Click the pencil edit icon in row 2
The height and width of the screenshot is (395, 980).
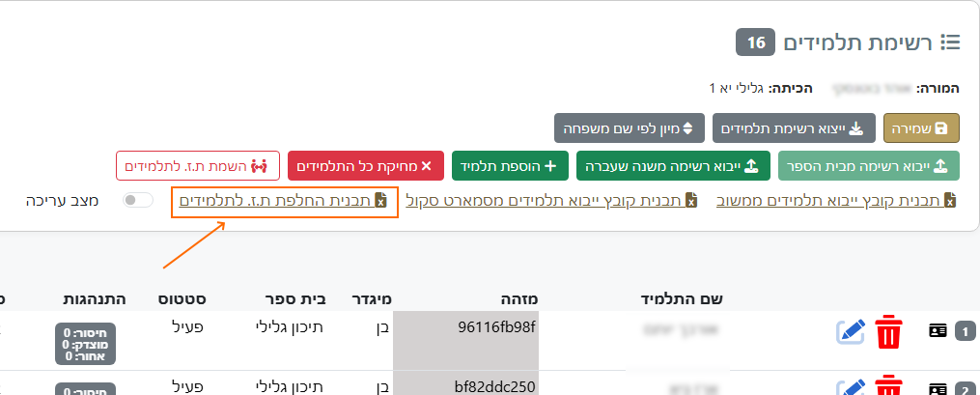point(850,388)
